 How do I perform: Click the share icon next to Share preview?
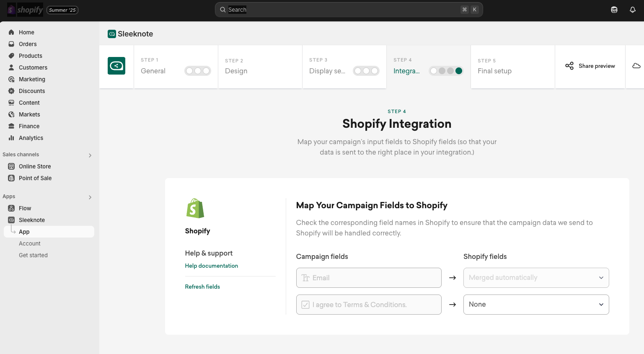[569, 66]
